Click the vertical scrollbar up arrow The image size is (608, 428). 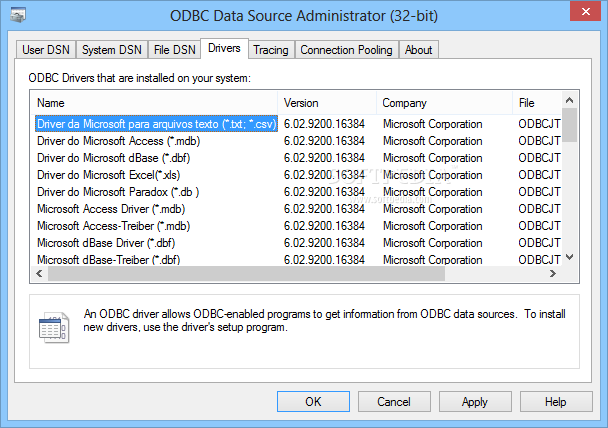pos(569,100)
